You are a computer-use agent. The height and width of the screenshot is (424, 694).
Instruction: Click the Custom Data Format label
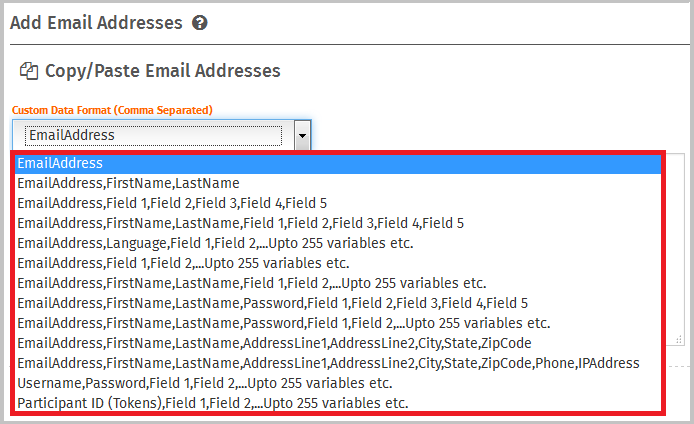(x=112, y=109)
